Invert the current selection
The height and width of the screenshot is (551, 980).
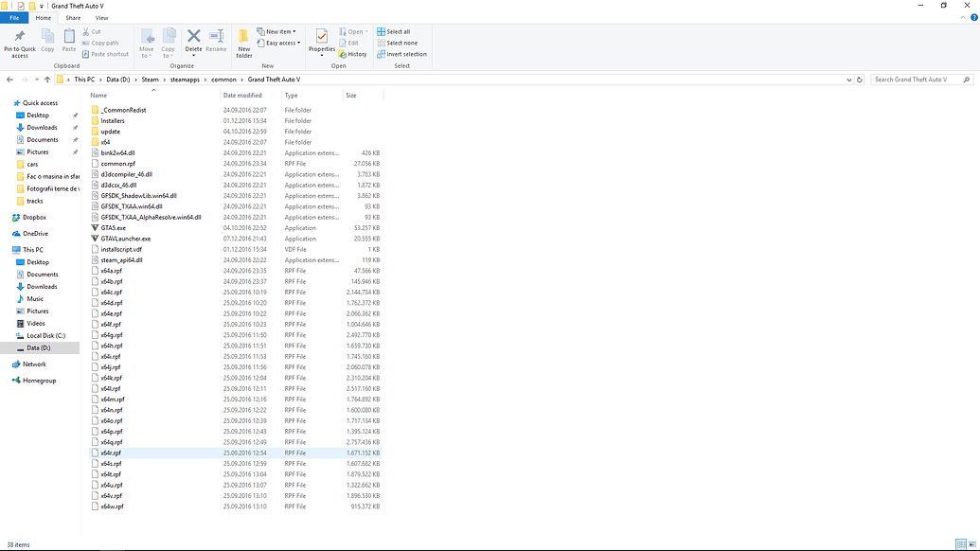(x=401, y=53)
